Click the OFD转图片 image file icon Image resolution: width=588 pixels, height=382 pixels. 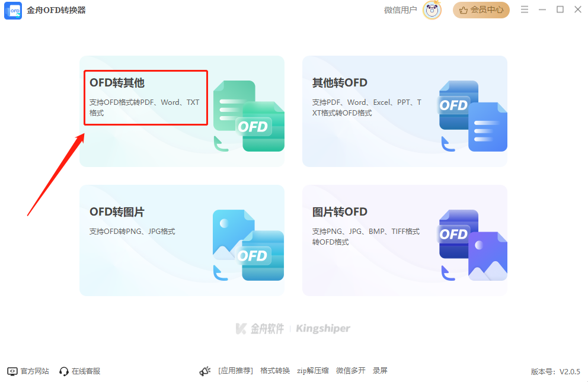[x=248, y=245]
